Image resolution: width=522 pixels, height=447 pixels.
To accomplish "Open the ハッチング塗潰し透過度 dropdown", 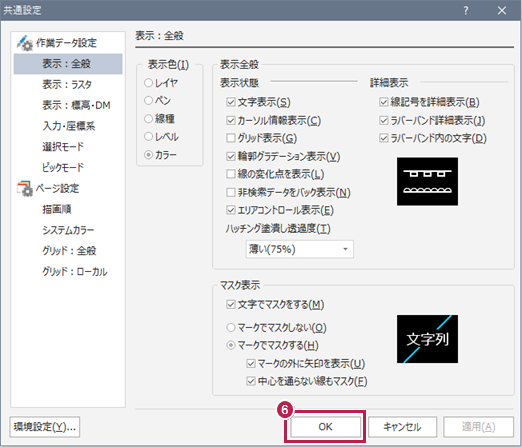I will pos(299,249).
